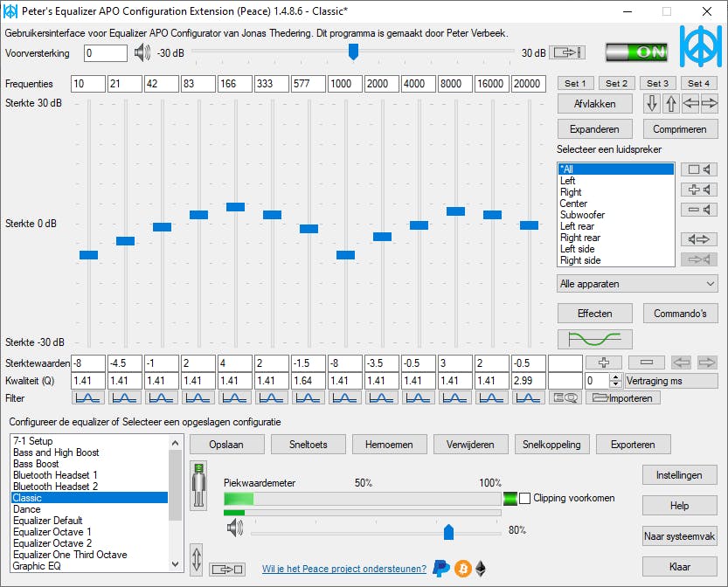Viewport: 728px width, 587px height.
Task: Click the Voorversterking preamp slider handle
Action: tap(353, 52)
